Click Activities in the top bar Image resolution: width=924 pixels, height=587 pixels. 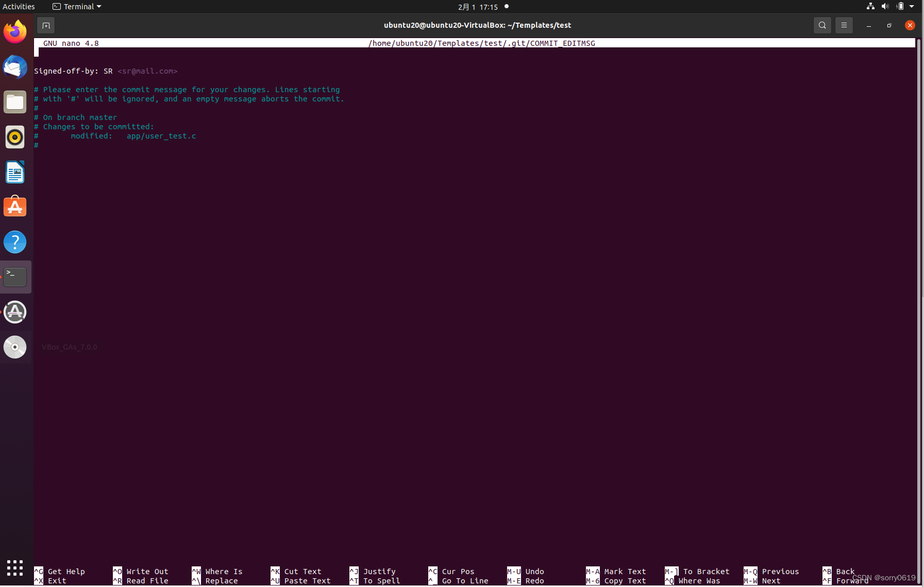[19, 6]
